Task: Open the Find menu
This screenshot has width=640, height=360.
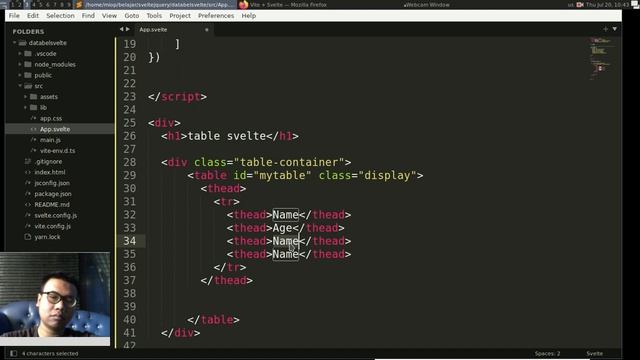Action: (88, 16)
